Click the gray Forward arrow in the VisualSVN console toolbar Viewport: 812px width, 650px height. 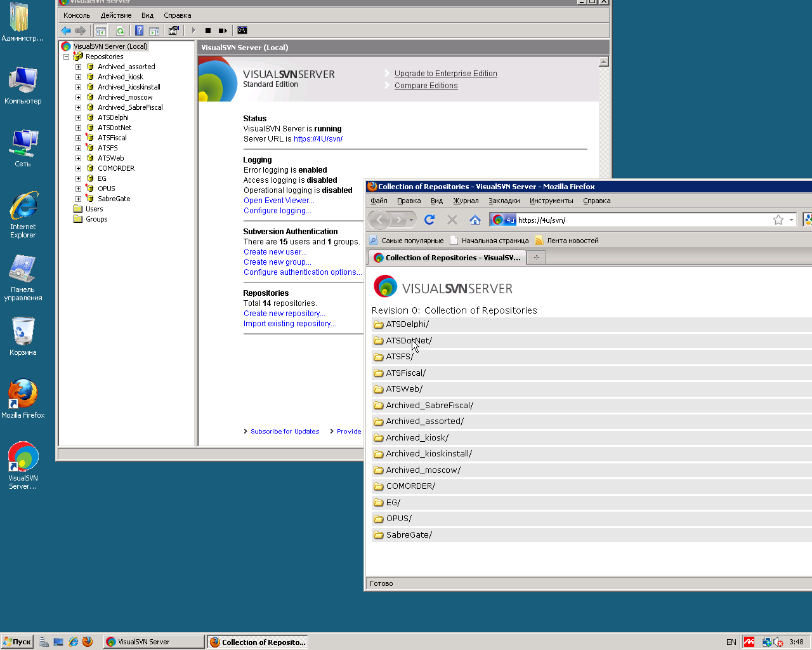tap(81, 30)
